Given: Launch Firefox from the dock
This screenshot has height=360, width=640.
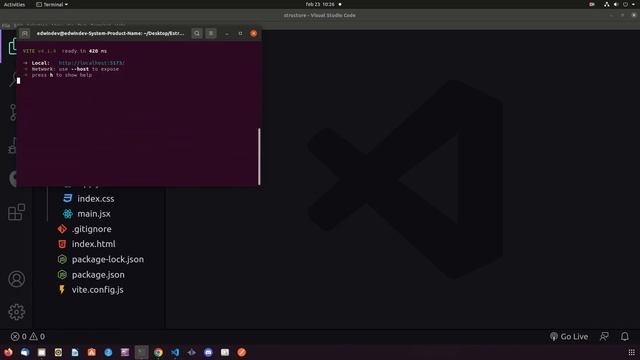Looking at the screenshot, I should pos(8,352).
